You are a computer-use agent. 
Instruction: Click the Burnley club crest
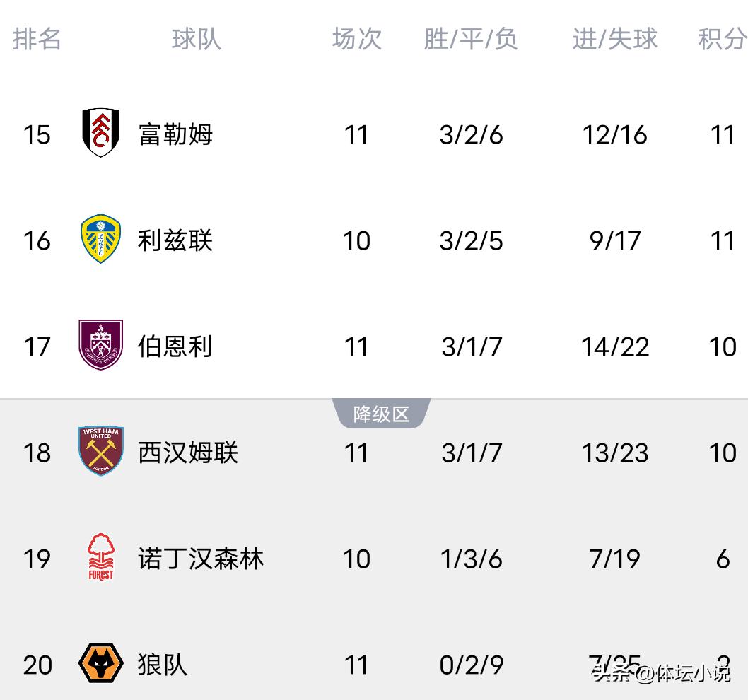click(x=100, y=345)
